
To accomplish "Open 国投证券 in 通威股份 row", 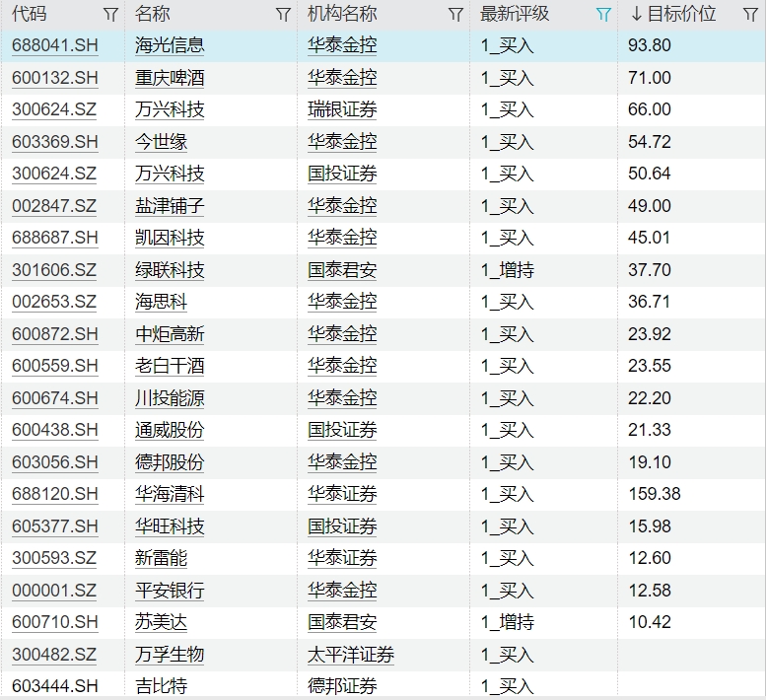I will (342, 430).
